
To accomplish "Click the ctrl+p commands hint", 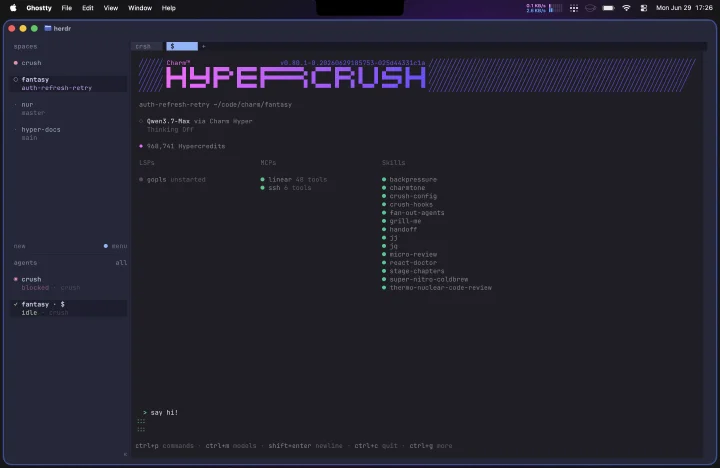I will [164, 445].
